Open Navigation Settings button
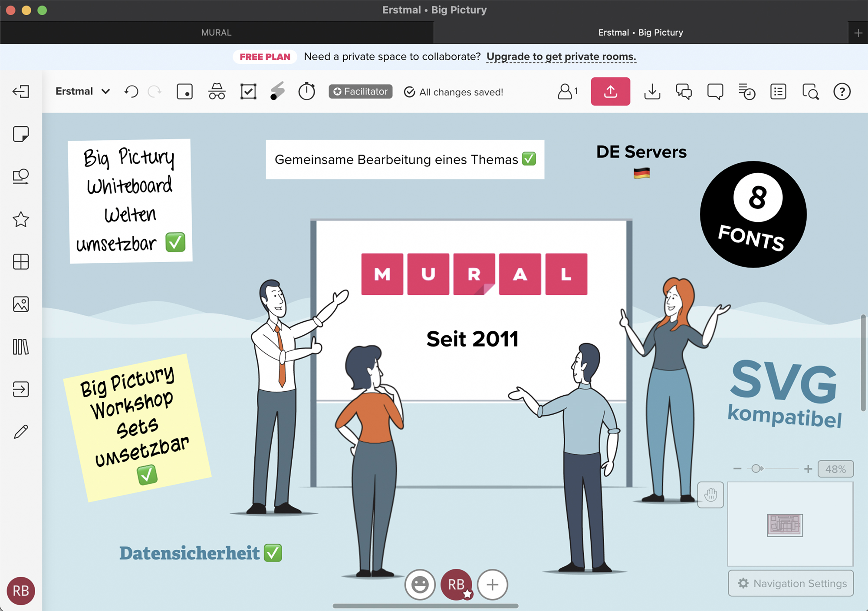 tap(791, 583)
